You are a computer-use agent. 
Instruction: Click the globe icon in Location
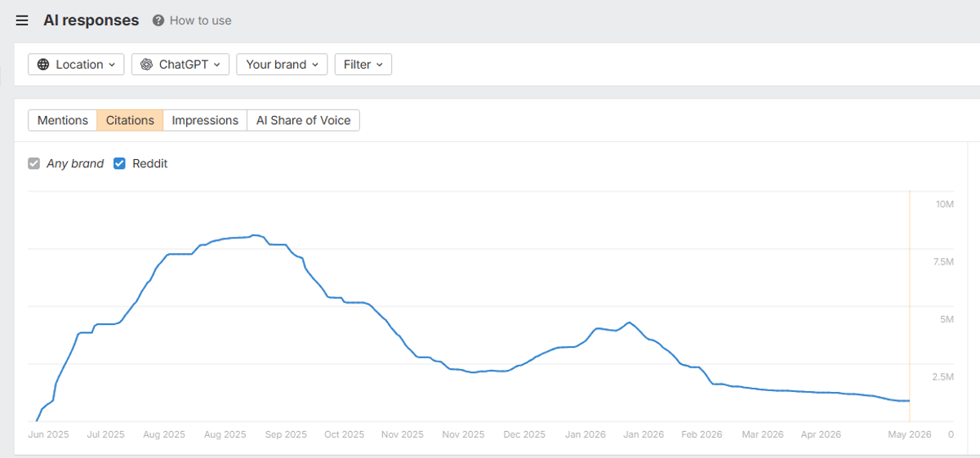point(42,64)
